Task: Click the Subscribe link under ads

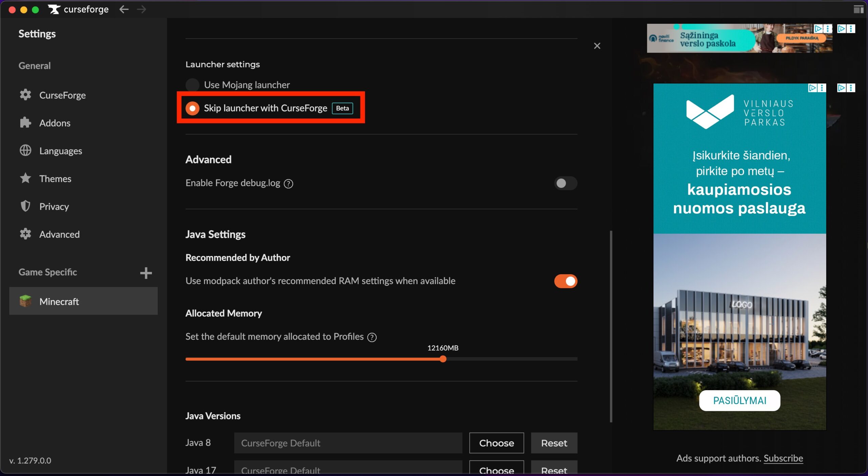Action: coord(783,458)
